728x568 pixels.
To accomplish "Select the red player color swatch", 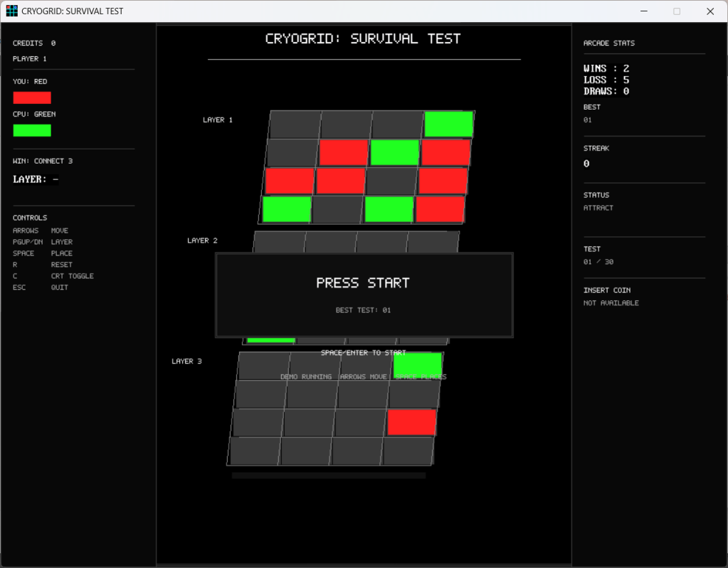I will [32, 98].
